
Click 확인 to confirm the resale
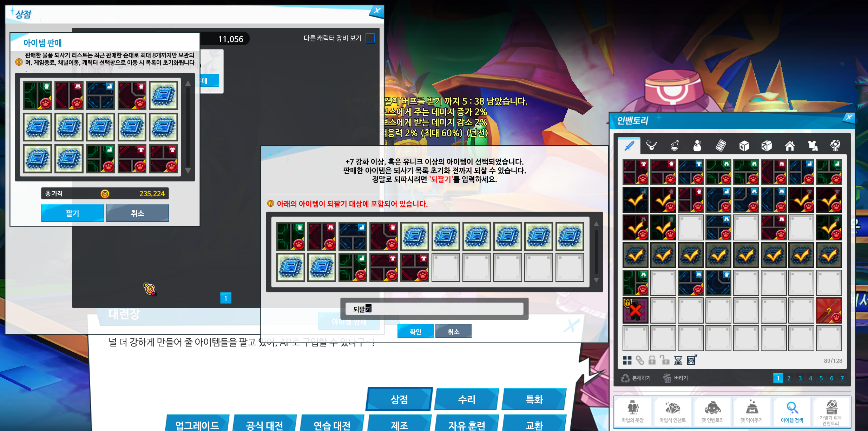point(415,331)
